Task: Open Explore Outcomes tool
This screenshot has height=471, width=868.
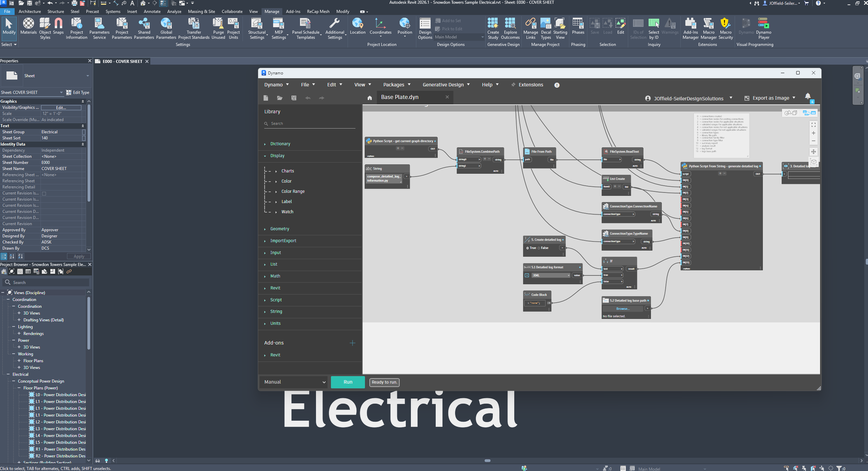Action: [x=510, y=29]
